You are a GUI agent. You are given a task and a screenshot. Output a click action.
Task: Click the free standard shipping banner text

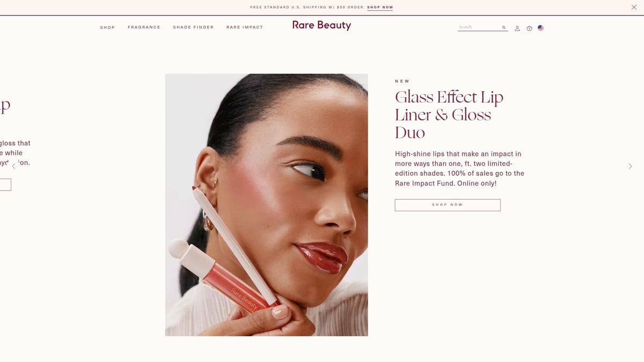(x=308, y=8)
